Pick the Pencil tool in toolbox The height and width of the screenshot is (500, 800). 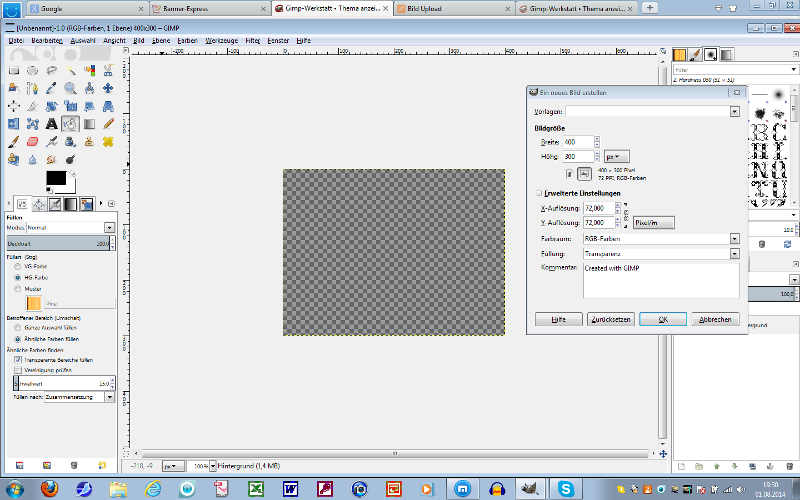point(106,123)
